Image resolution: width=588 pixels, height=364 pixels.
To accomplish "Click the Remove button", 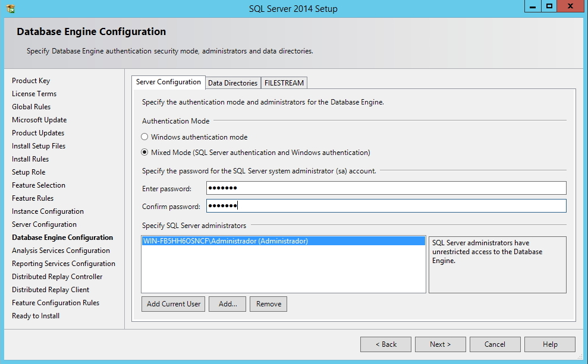I will 269,304.
